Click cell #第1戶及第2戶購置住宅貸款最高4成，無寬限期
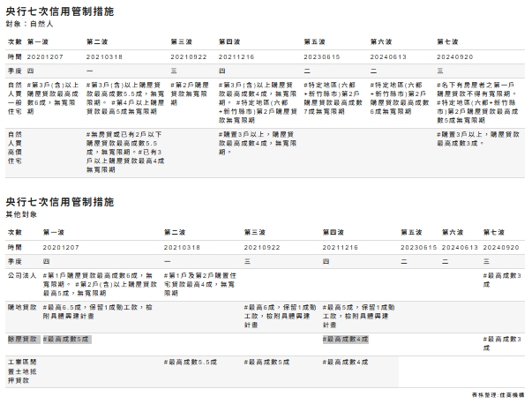This screenshot has width=532, height=404. (x=200, y=284)
